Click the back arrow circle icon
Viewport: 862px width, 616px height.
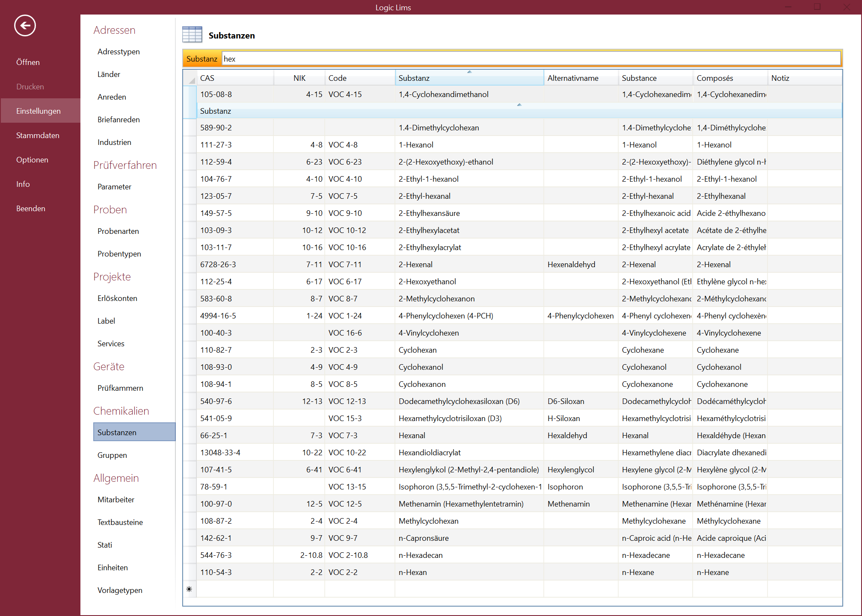[x=25, y=26]
